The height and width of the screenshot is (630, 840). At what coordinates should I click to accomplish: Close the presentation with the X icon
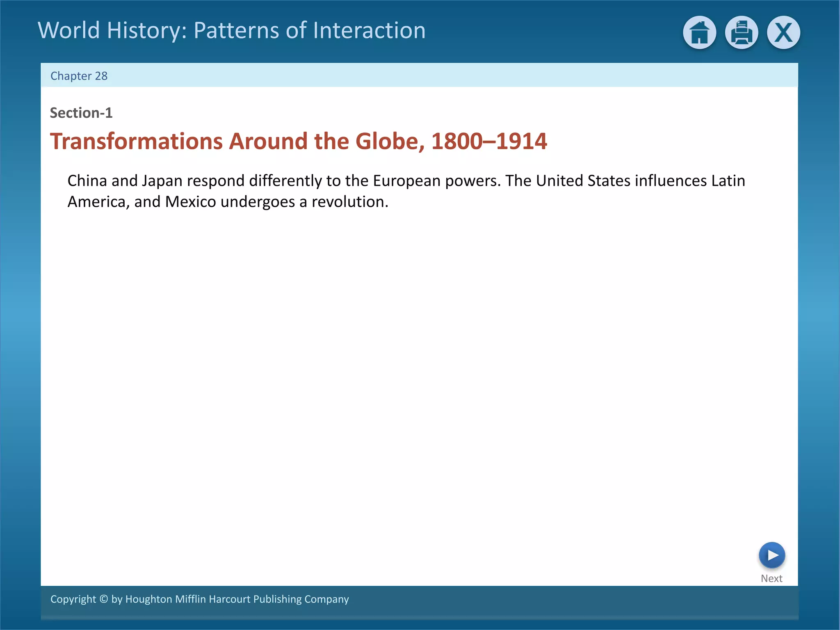pyautogui.click(x=783, y=32)
